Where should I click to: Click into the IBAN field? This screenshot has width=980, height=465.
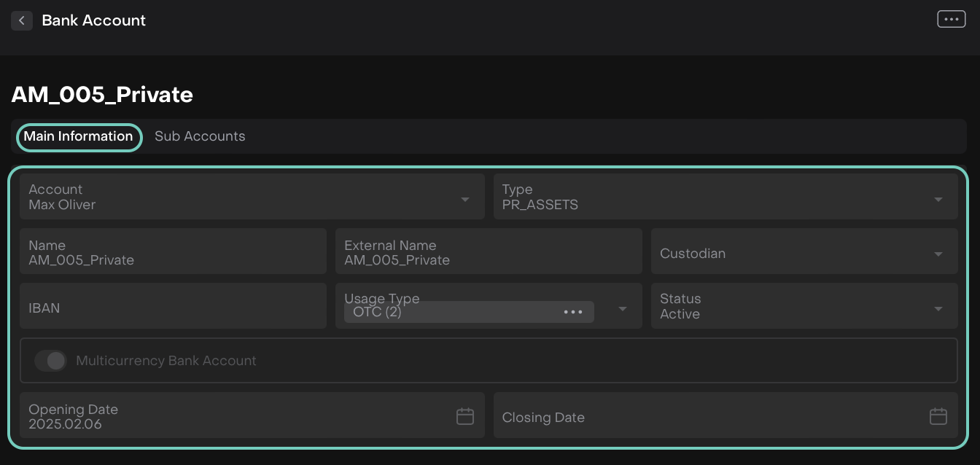click(173, 307)
